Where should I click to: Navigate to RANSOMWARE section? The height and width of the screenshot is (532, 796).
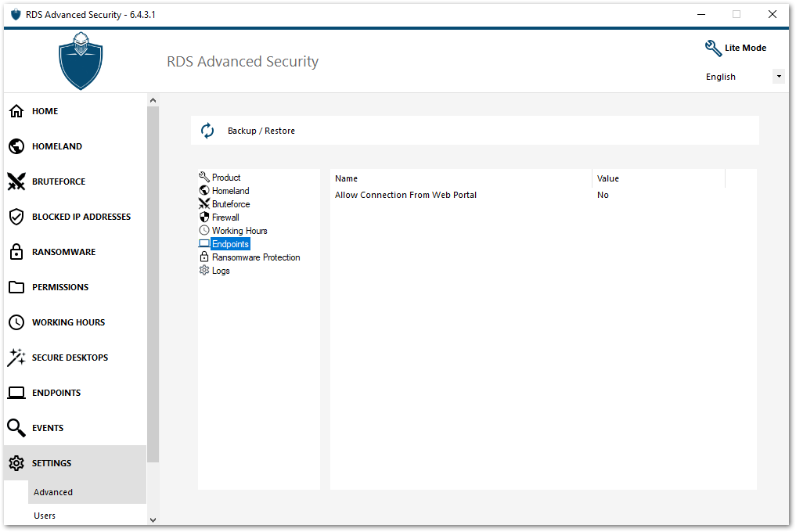point(75,252)
